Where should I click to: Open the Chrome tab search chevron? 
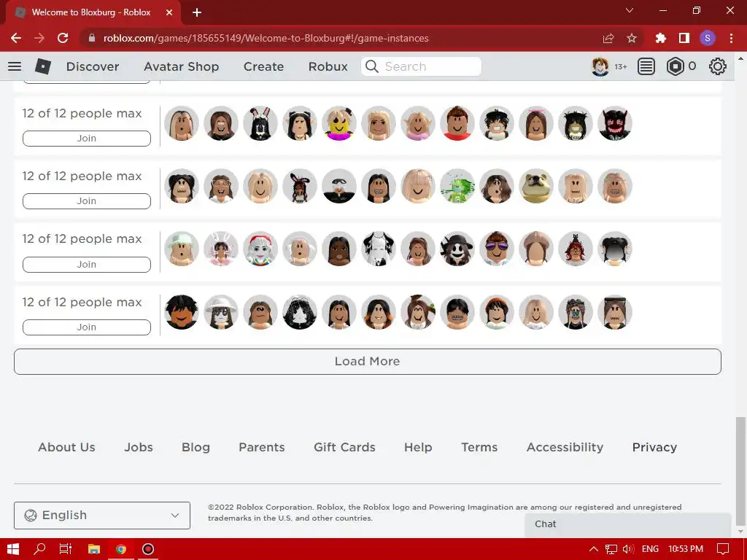630,10
